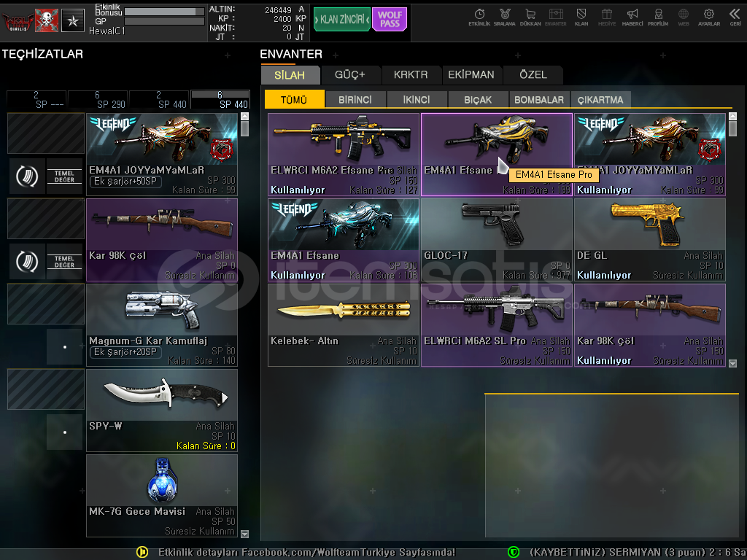Viewport: 747px width, 560px height.
Task: Switch to the EKİPMAN inventory tab
Action: (x=471, y=74)
